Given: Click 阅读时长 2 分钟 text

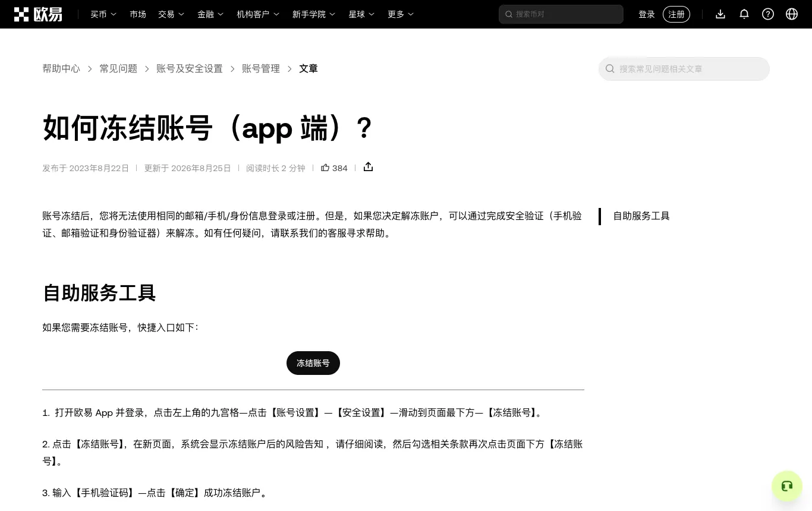Looking at the screenshot, I should tap(276, 168).
